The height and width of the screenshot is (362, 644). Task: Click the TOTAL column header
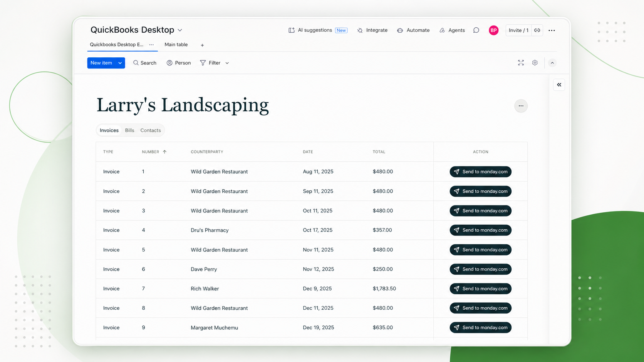coord(379,152)
